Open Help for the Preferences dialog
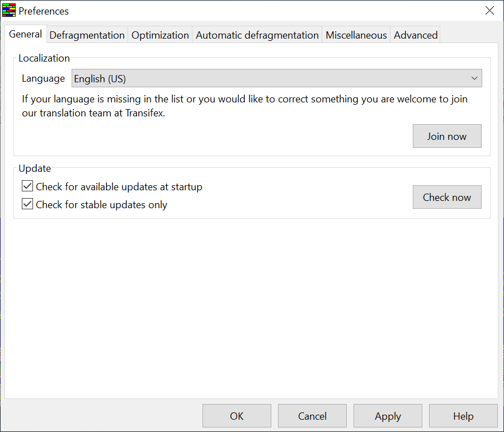Screen dimensions: 504x432 tap(463, 416)
